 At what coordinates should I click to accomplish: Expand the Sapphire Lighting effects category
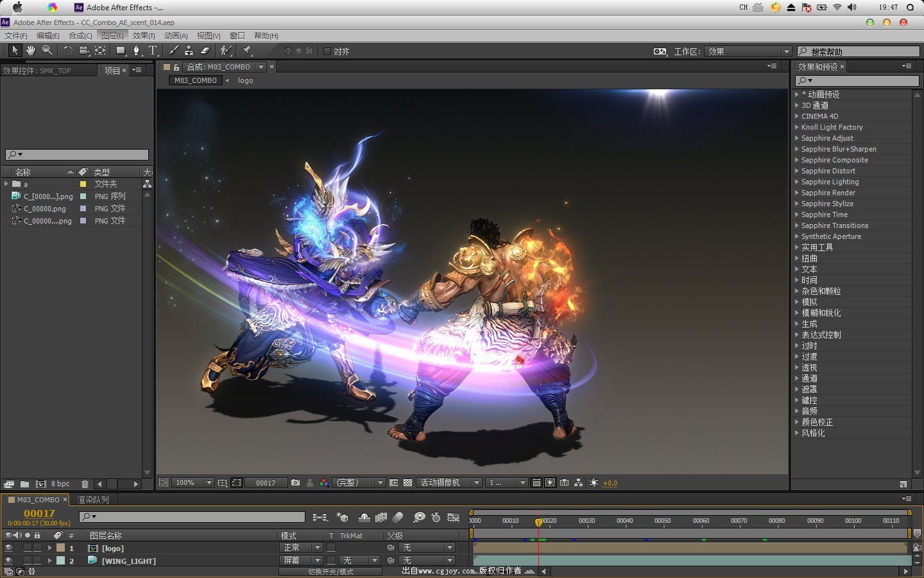797,182
